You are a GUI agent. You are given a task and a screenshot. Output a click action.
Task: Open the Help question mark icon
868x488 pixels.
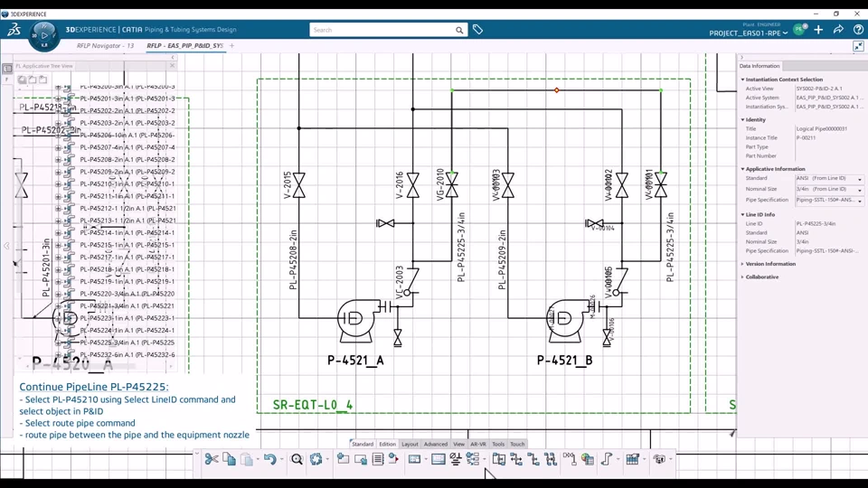[x=857, y=30]
